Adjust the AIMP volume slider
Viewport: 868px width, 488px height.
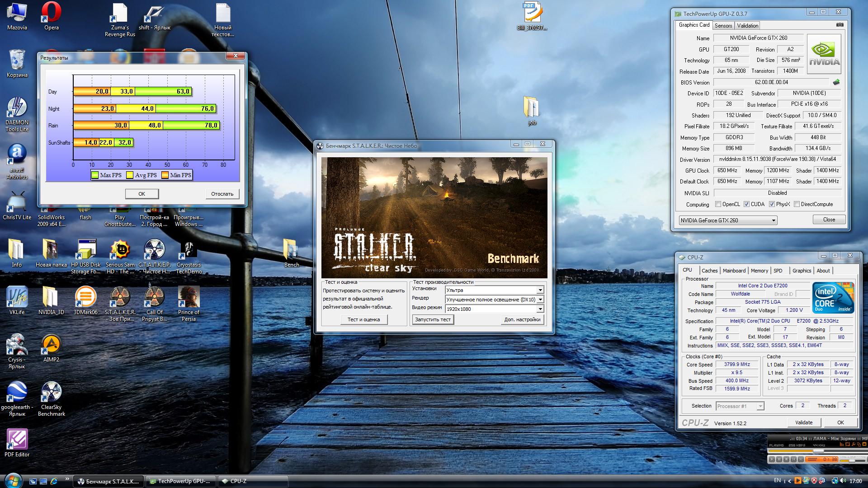[x=852, y=461]
